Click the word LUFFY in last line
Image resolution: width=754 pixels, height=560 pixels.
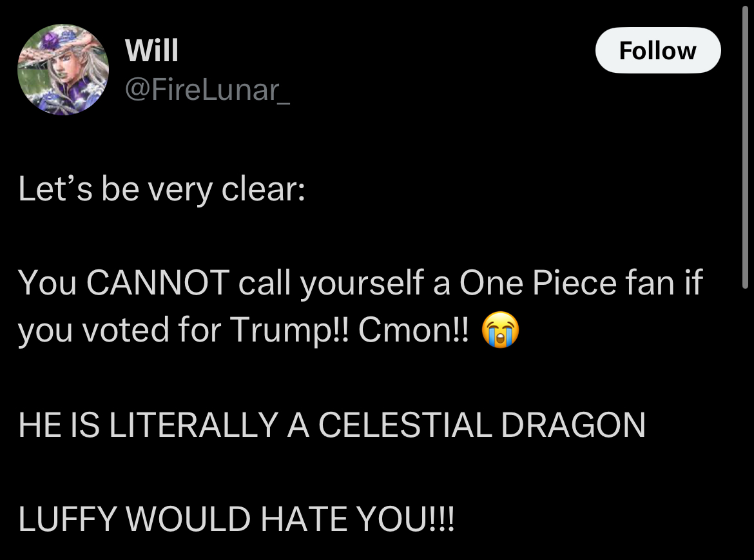[67, 519]
